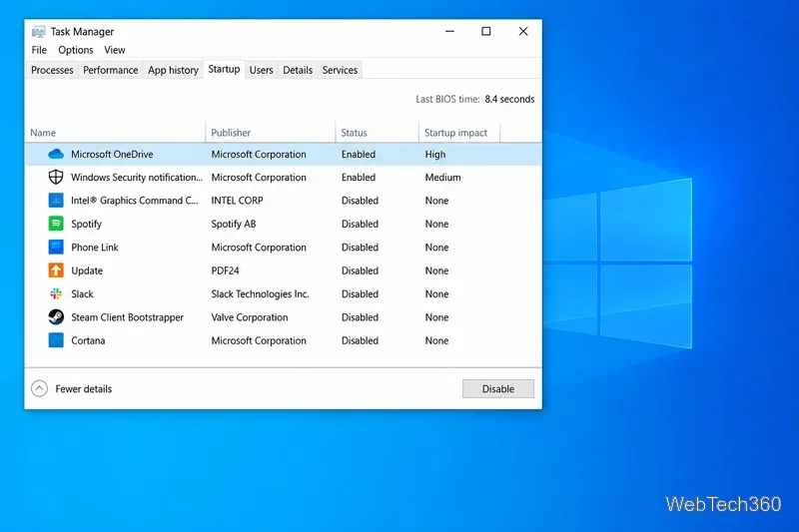The height and width of the screenshot is (532, 799).
Task: Click Slack Technologies Inc. publisher cell
Action: (x=260, y=294)
